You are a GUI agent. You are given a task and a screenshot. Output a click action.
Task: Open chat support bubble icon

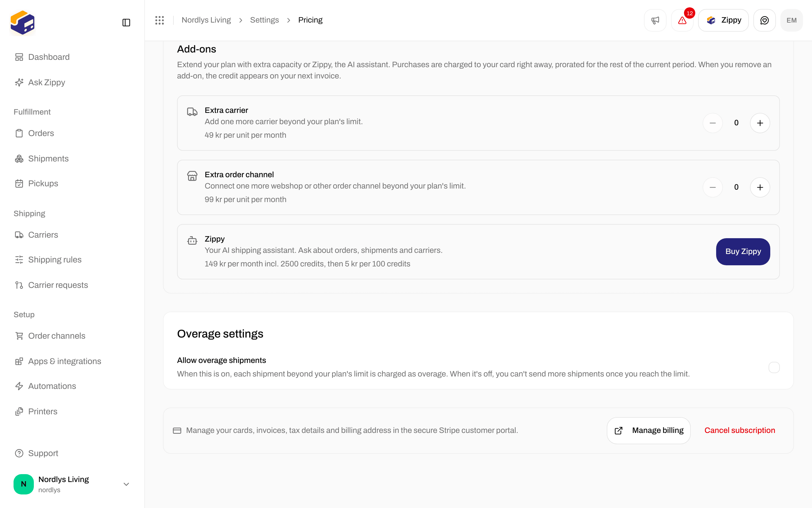764,20
